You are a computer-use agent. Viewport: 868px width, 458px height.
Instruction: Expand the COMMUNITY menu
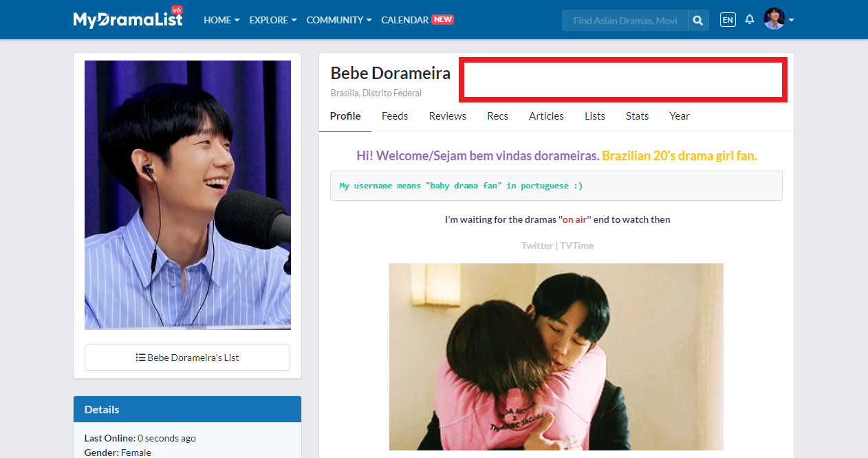click(x=339, y=20)
